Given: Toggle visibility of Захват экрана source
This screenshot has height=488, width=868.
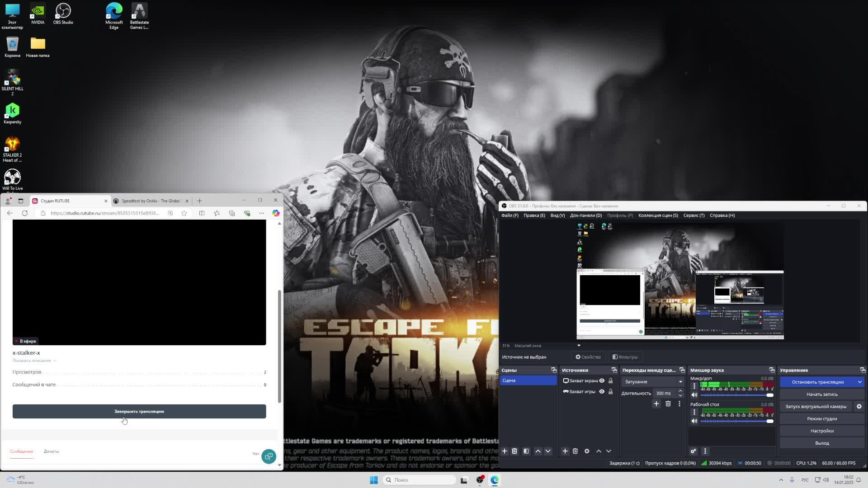Looking at the screenshot, I should click(x=602, y=380).
